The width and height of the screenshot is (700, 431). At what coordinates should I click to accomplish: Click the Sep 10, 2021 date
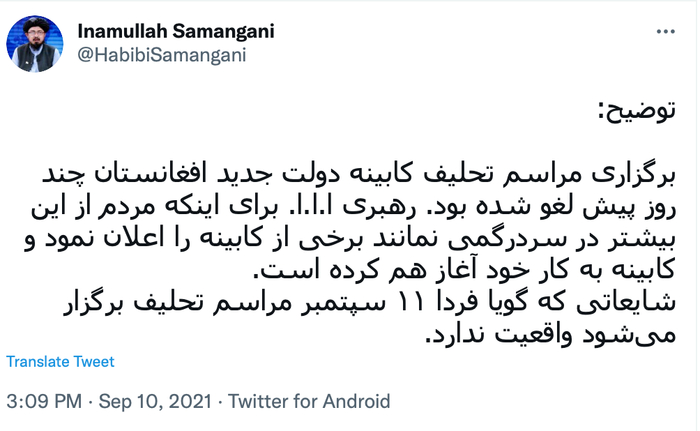point(149,402)
